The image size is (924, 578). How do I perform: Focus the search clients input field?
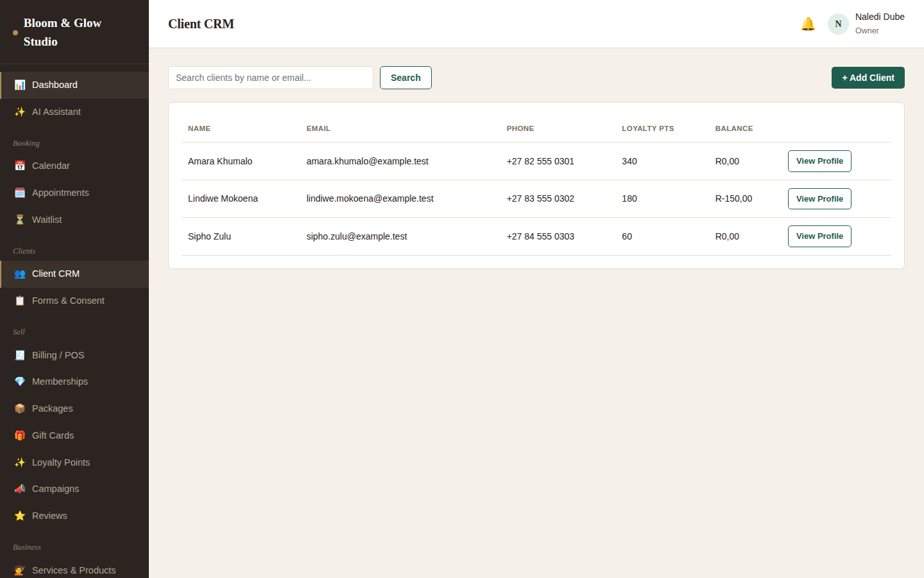[271, 78]
